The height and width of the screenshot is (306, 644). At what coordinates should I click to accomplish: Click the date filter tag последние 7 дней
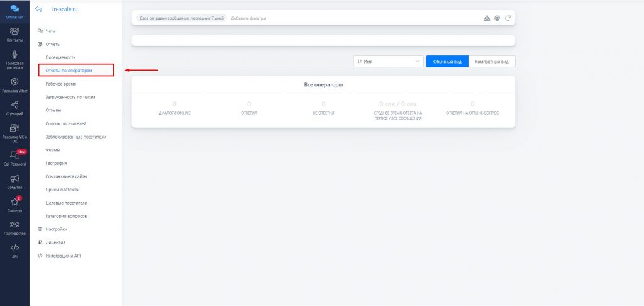coord(182,18)
